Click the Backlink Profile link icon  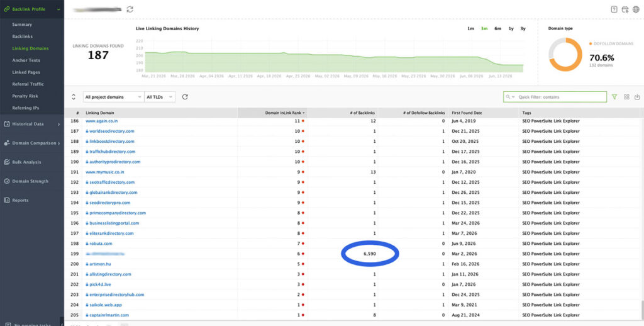pyautogui.click(x=6, y=9)
